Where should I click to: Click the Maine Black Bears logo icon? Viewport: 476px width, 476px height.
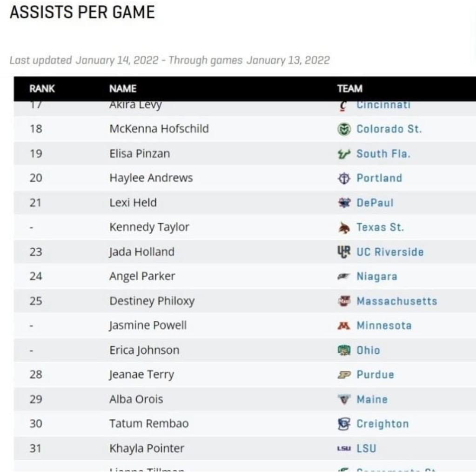coord(343,399)
